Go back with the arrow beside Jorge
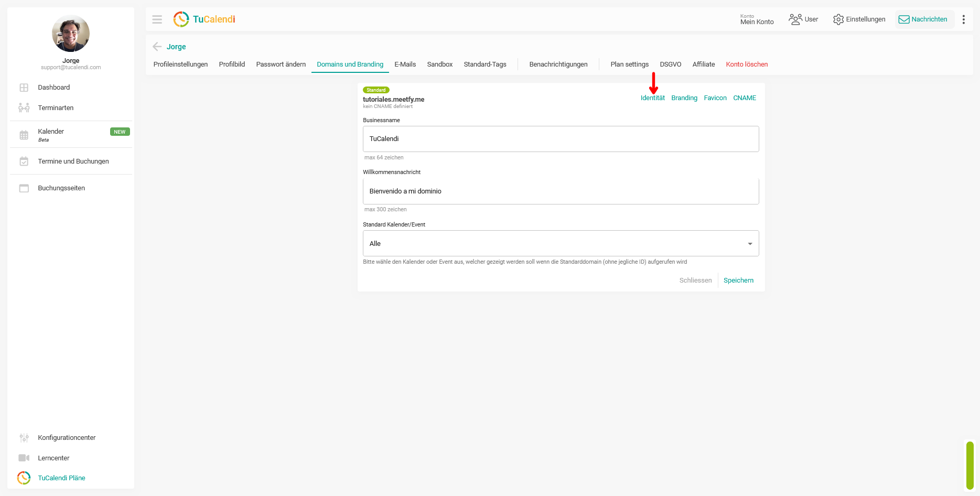The height and width of the screenshot is (496, 980). pos(157,47)
